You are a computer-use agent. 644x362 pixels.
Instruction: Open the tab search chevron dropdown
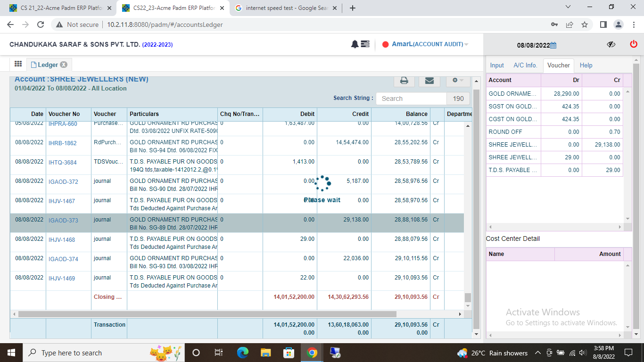(x=568, y=7)
